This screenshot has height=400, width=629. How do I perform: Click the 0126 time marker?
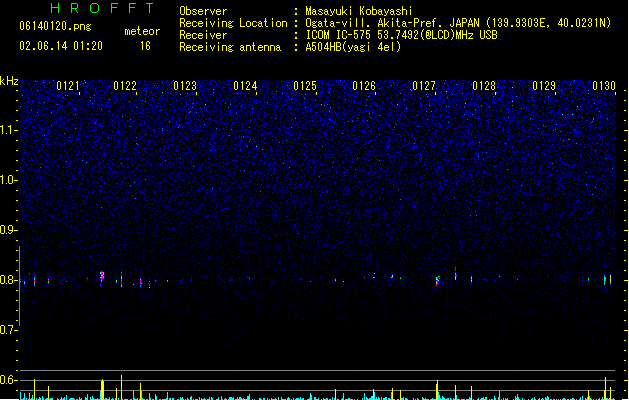[x=364, y=86]
